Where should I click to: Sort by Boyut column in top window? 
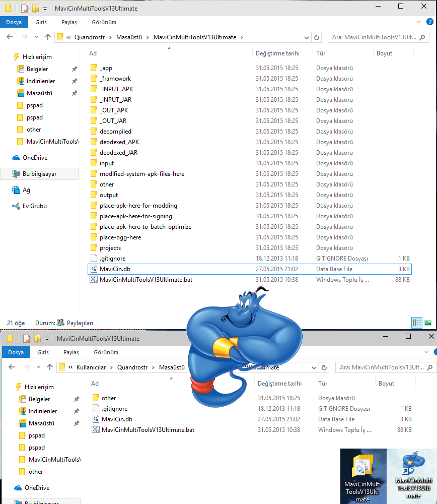tap(384, 53)
